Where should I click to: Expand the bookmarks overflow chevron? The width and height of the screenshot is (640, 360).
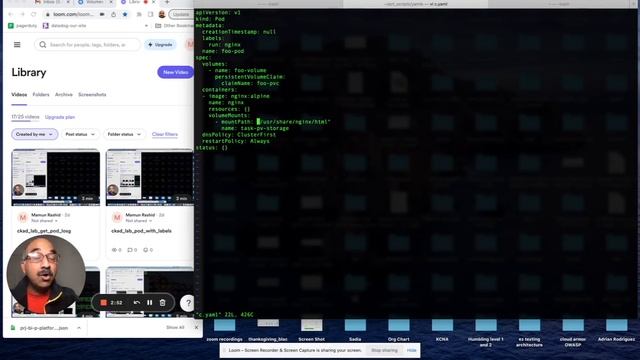tap(147, 26)
